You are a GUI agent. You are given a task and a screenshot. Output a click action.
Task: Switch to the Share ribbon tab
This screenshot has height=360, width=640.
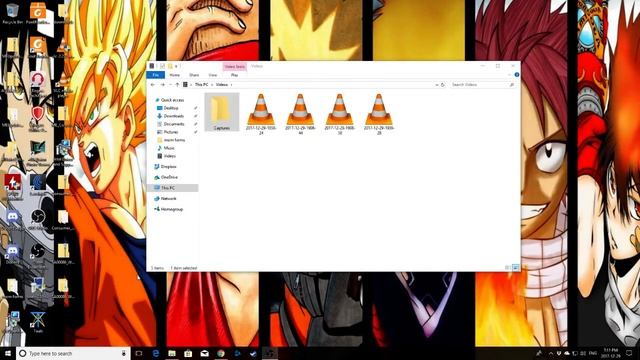194,75
